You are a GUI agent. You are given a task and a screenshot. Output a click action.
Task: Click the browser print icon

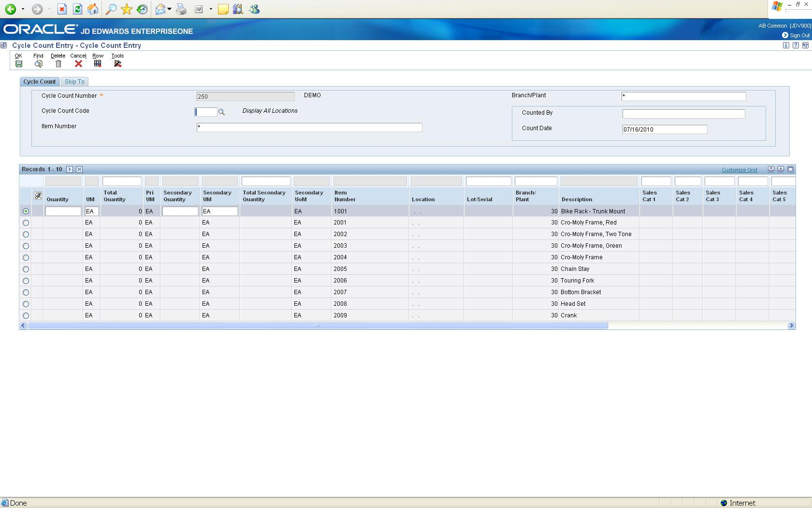click(x=181, y=9)
